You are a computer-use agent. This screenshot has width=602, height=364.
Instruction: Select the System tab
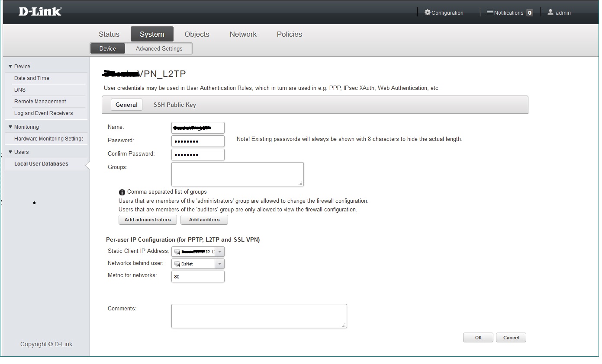tap(152, 34)
